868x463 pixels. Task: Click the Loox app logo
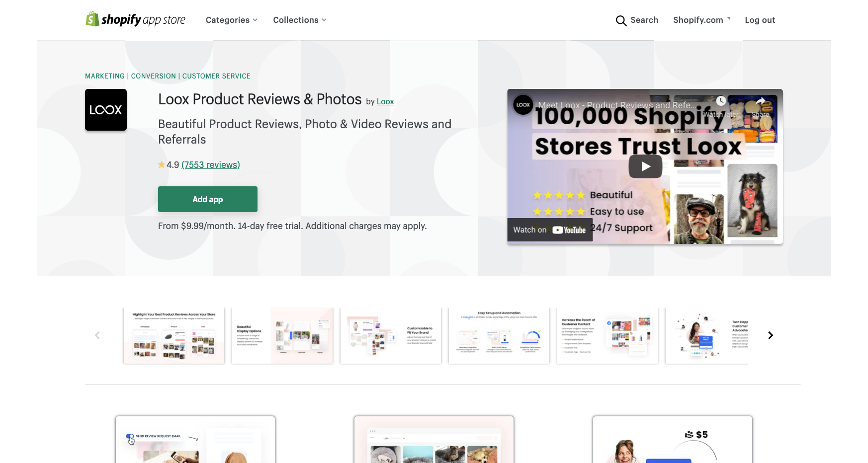click(x=106, y=110)
